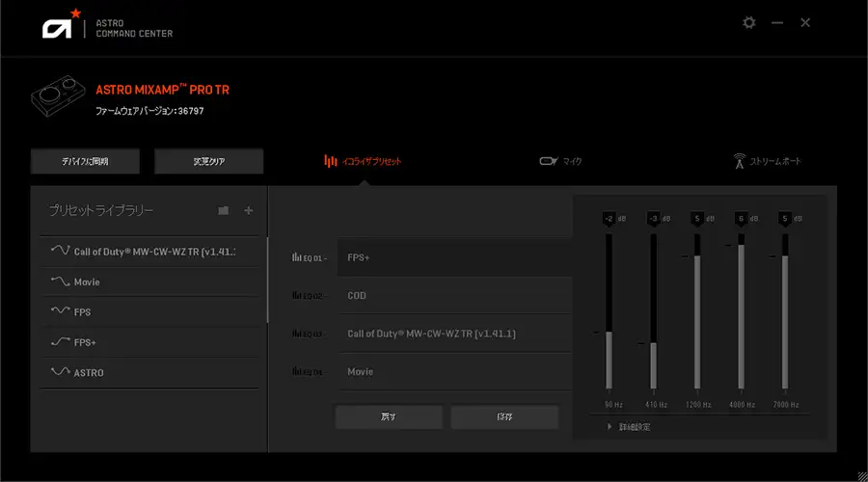This screenshot has width=868, height=482.
Task: Select FPS+ preset in the library
Action: click(149, 342)
